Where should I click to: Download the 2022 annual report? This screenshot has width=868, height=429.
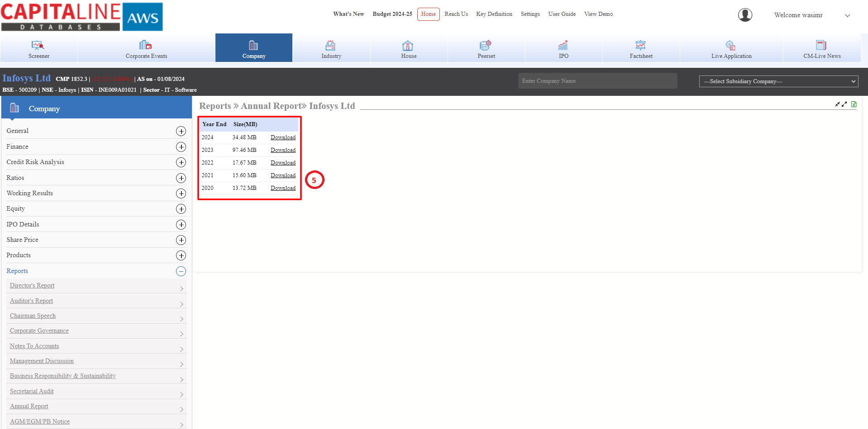[283, 163]
